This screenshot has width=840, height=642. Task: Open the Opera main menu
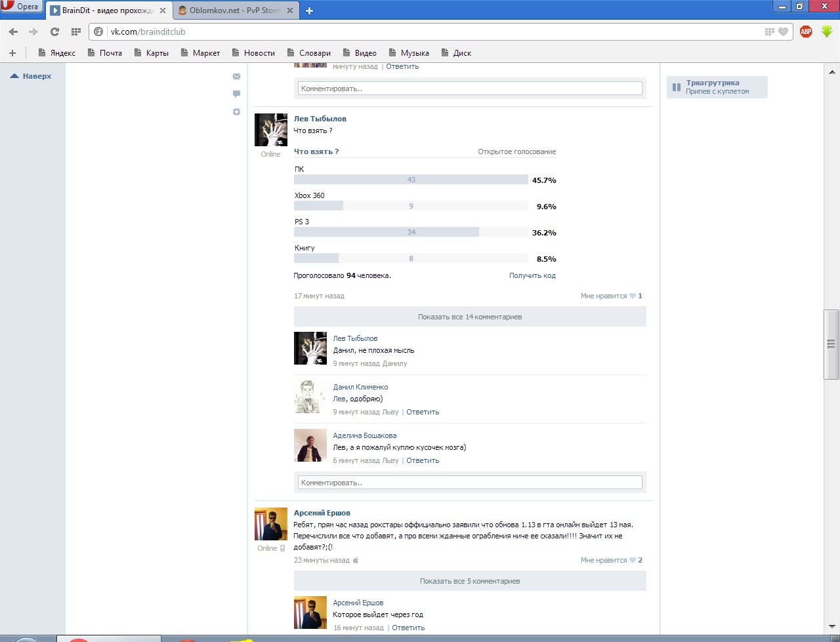[x=22, y=7]
